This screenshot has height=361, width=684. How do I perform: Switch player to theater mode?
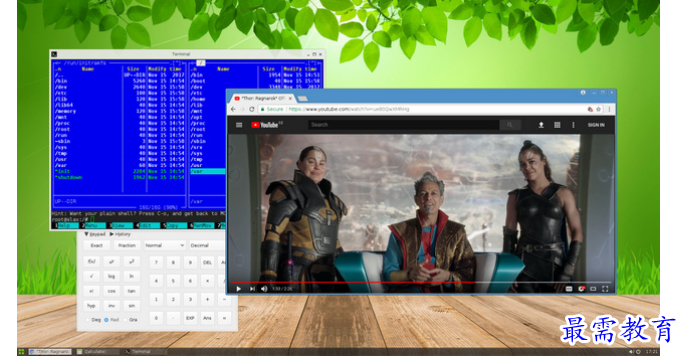(593, 289)
